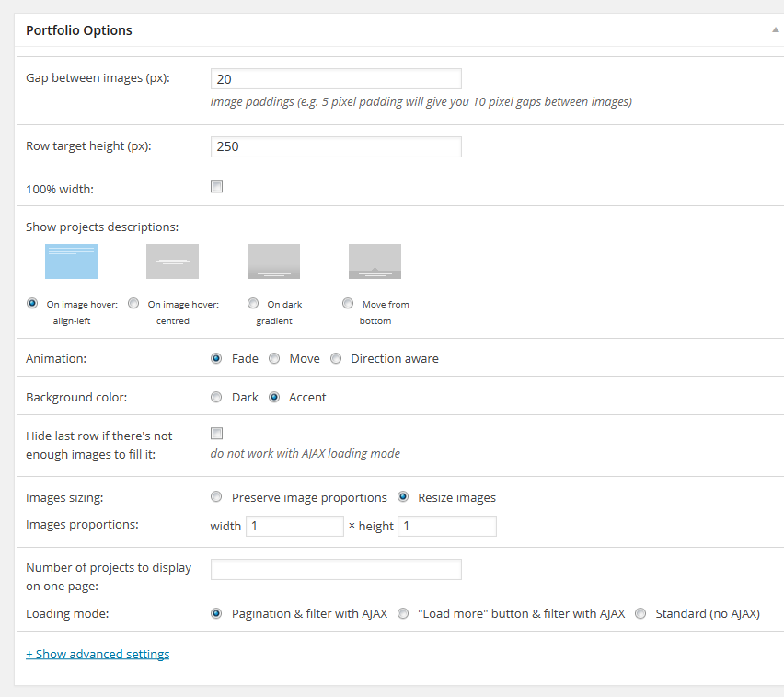Select "Load more" button loading mode
Image resolution: width=784 pixels, height=697 pixels.
[x=403, y=614]
